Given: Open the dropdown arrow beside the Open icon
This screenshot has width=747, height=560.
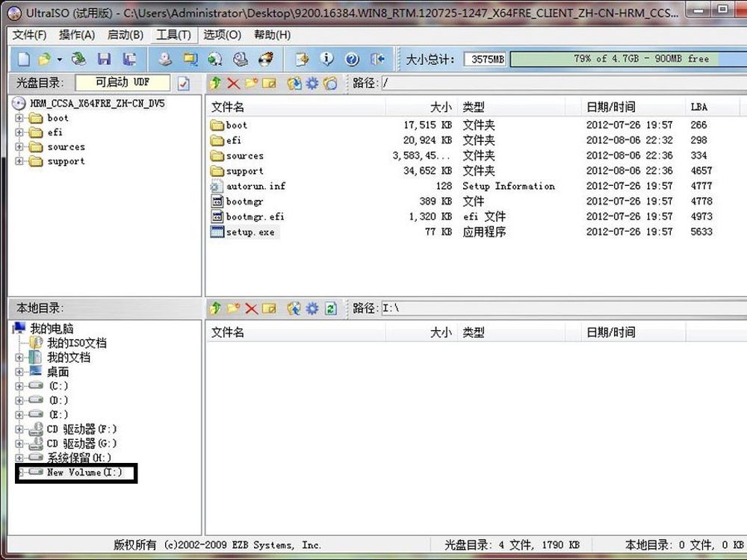Looking at the screenshot, I should tap(59, 59).
